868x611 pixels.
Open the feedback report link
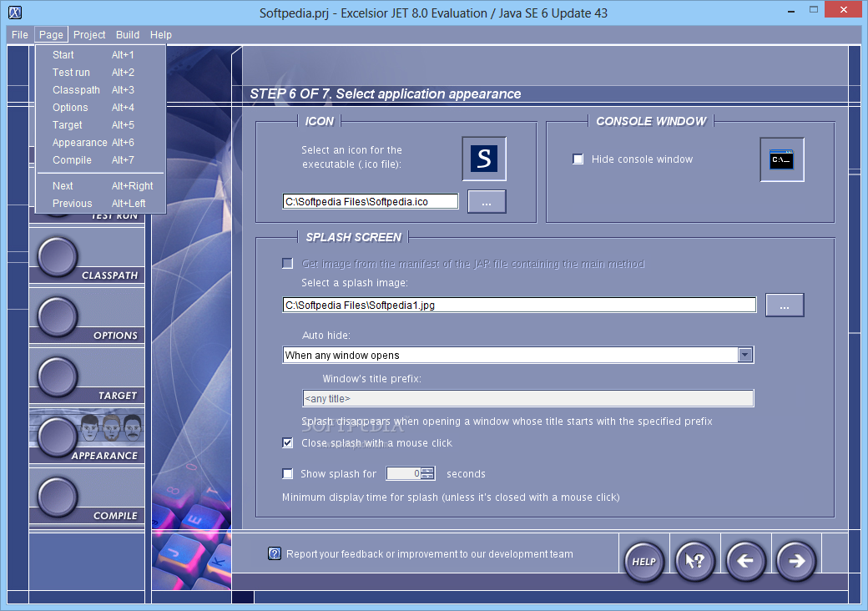pos(430,554)
